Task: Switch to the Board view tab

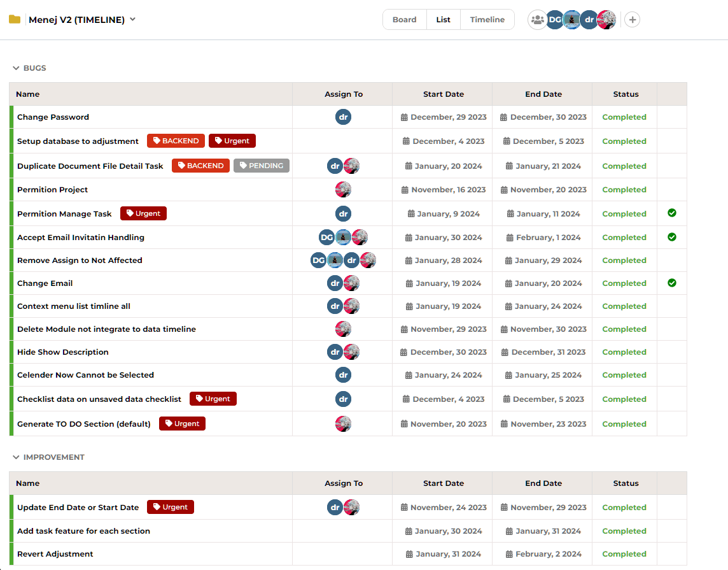Action: (x=404, y=20)
